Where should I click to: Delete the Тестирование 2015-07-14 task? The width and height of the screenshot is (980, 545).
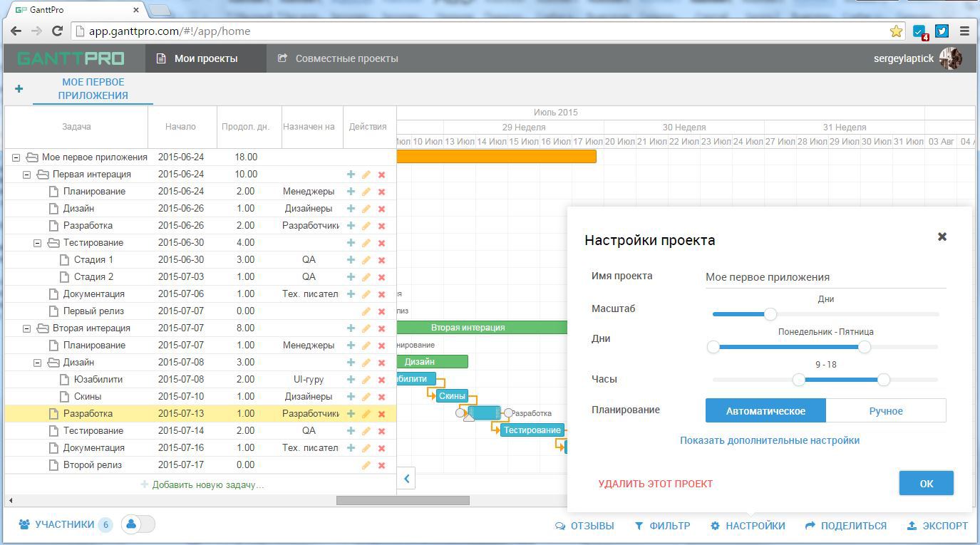pos(382,431)
